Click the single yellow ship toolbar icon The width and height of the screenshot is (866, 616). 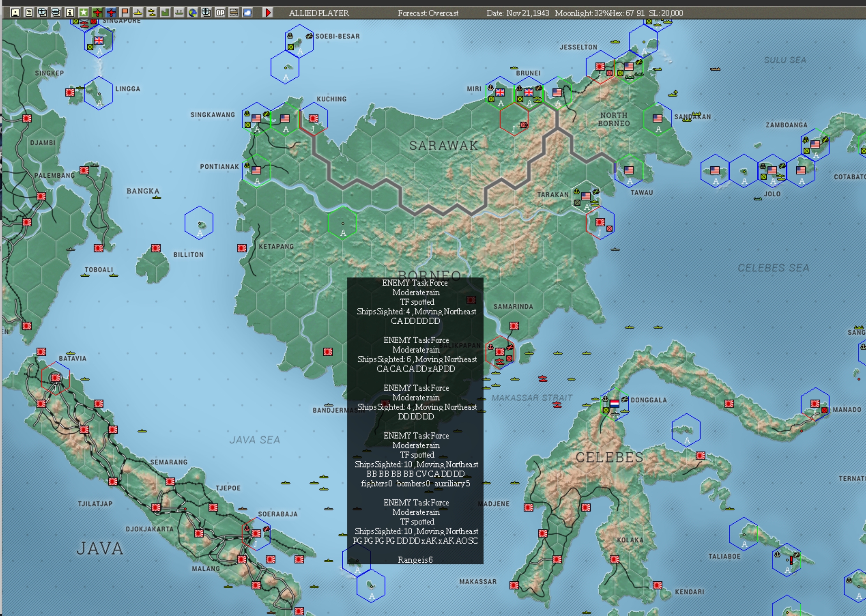click(x=138, y=12)
